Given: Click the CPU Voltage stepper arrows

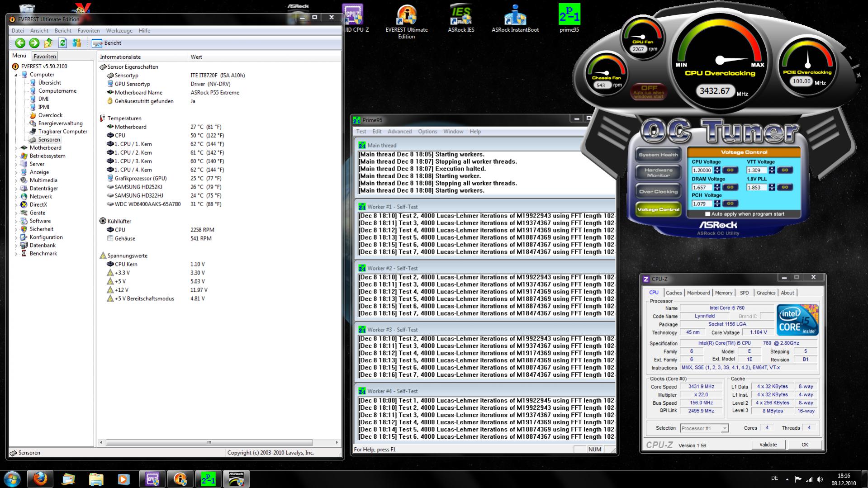Looking at the screenshot, I should point(717,170).
